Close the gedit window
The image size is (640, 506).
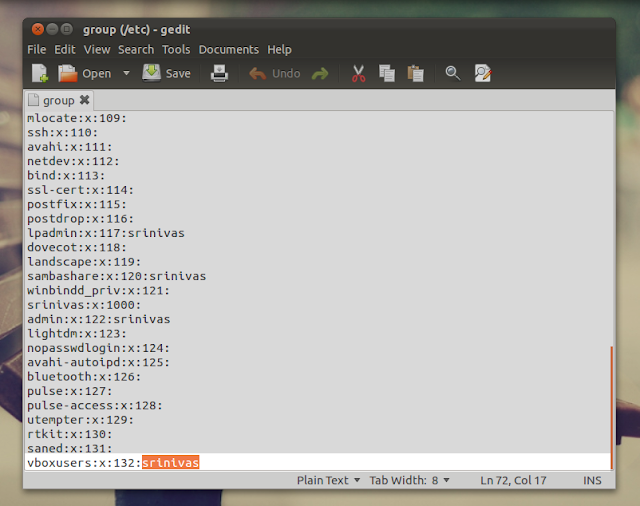tap(38, 29)
